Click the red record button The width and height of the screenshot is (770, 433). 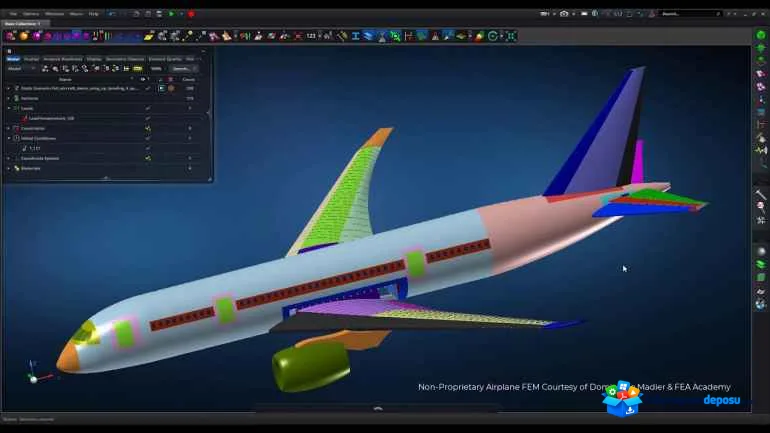tap(191, 14)
